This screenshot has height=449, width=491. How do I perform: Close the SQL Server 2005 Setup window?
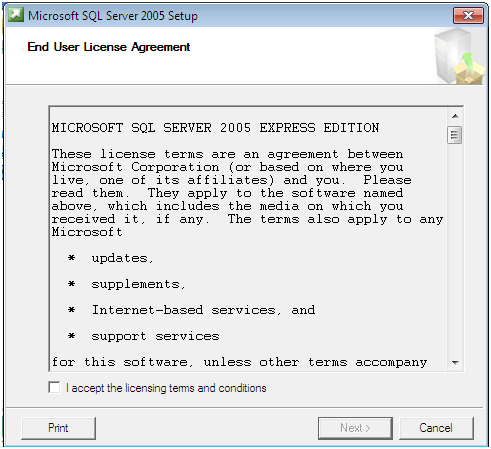[468, 15]
